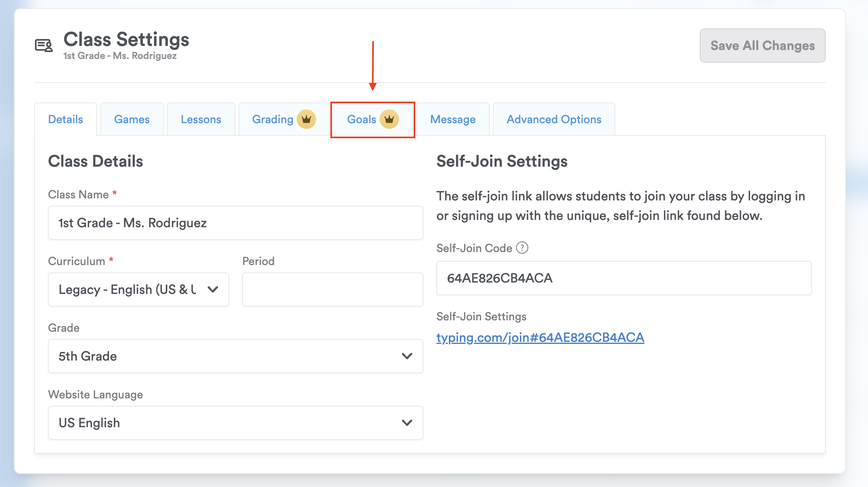
Task: Click the Self-Join Code text box
Action: click(x=624, y=278)
